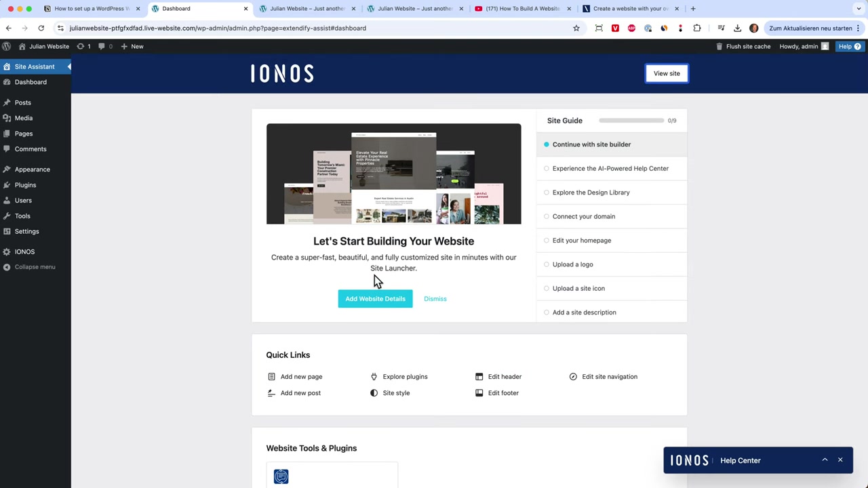Image resolution: width=868 pixels, height=488 pixels.
Task: Collapse the admin sidebar menu
Action: point(29,267)
